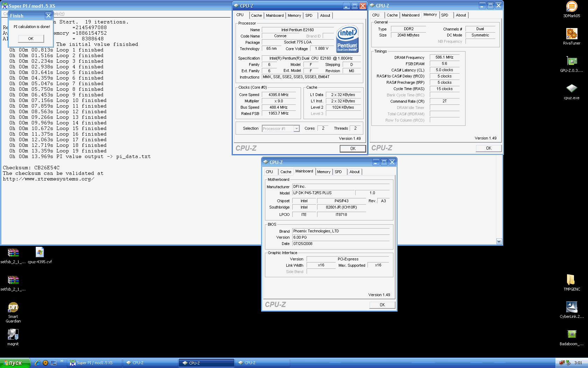Screen dimensions: 588x368
Task: Select the cpuz.exe desktop icon
Action: 572,88
